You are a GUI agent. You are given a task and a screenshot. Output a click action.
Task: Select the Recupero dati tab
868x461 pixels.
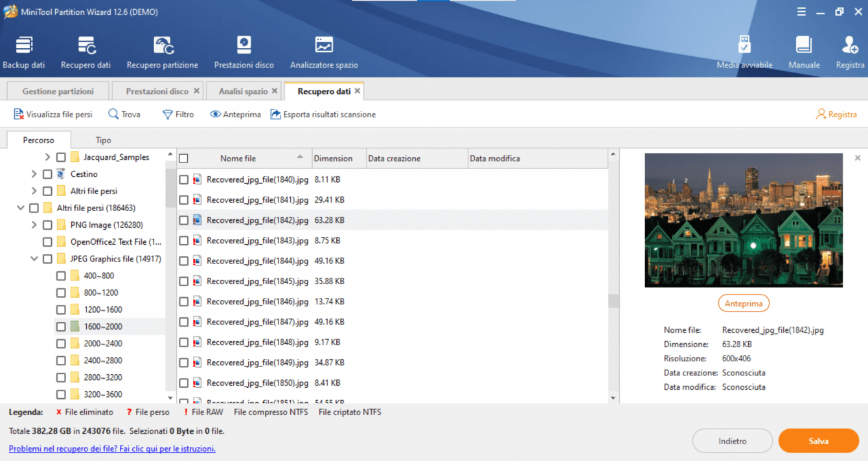pyautogui.click(x=324, y=91)
